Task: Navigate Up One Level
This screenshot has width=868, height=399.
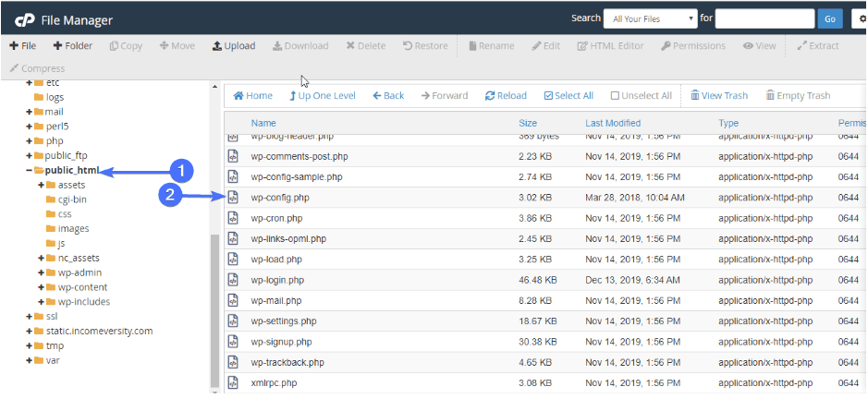Action: point(323,96)
